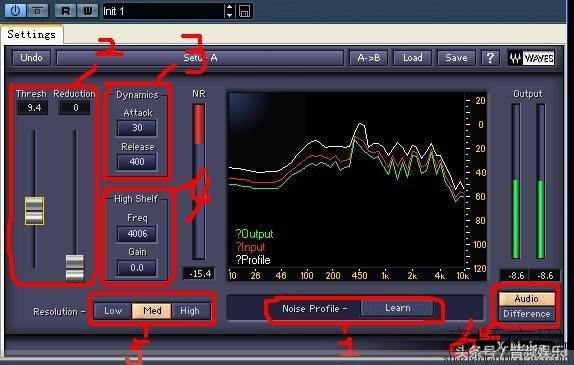Step preset using the arrow spinner
The width and height of the screenshot is (574, 365).
pos(230,11)
